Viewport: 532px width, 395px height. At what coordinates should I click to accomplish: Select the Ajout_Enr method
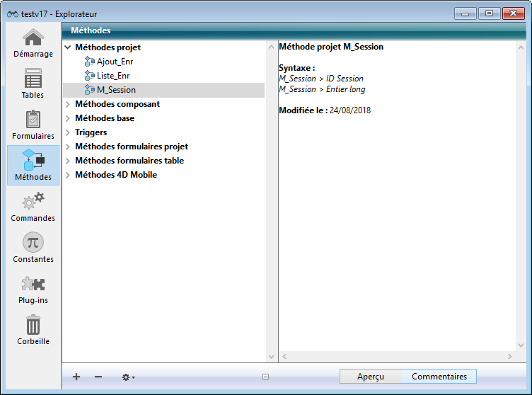pos(115,62)
